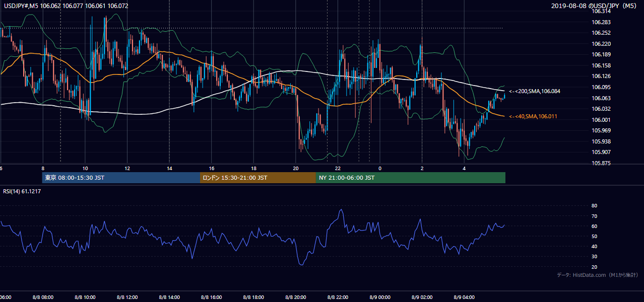Click the RSI 80 level label
Screen dimensions: 644x302
point(594,206)
